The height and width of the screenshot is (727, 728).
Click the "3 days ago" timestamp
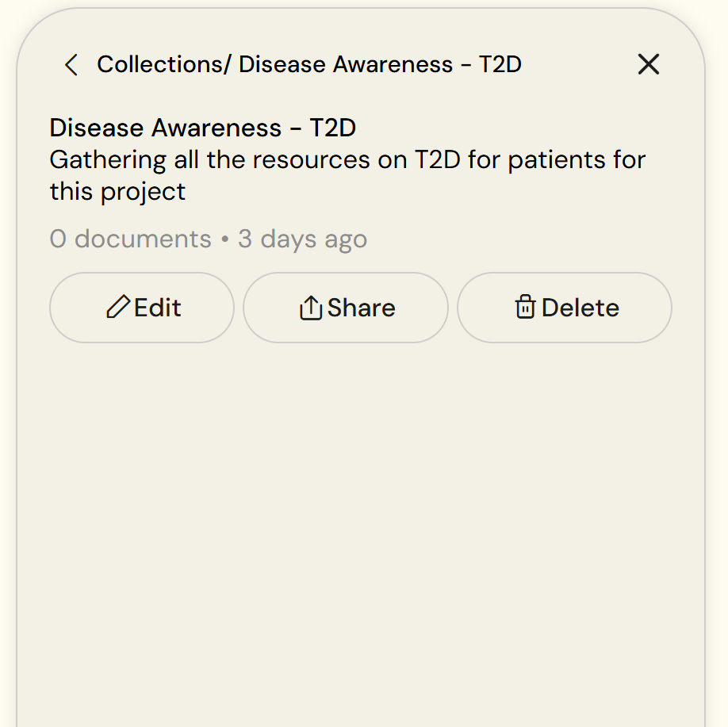(x=302, y=239)
